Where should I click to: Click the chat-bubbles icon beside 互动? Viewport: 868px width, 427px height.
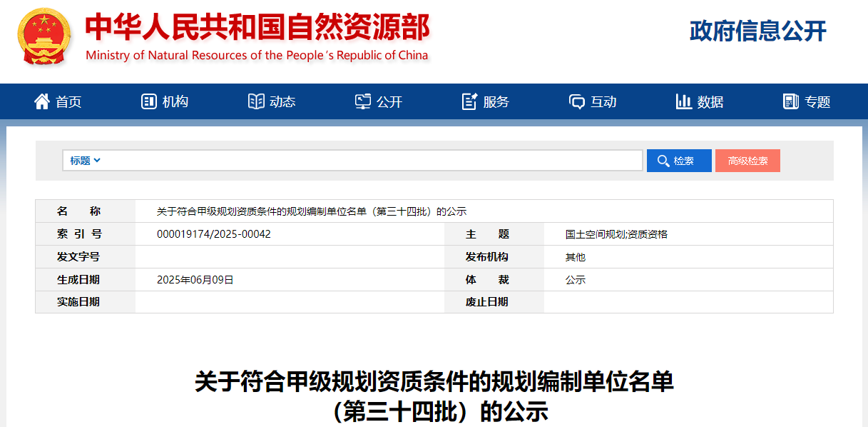click(577, 101)
